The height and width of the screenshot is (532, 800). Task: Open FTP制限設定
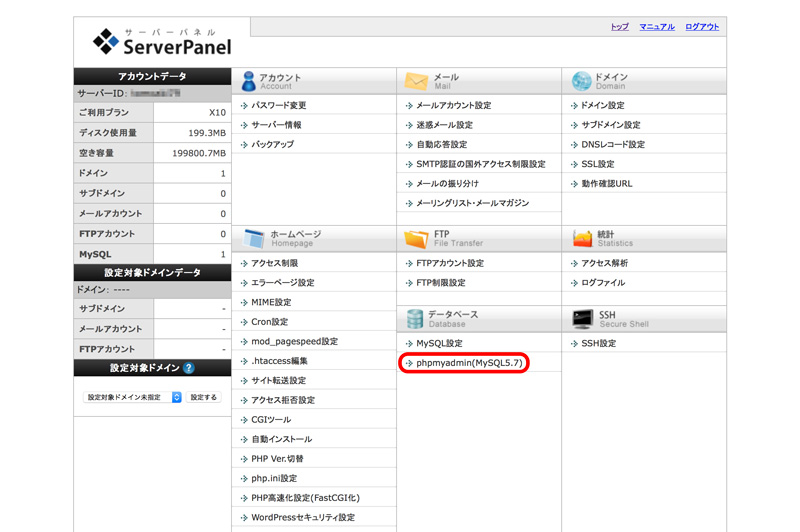click(x=441, y=283)
